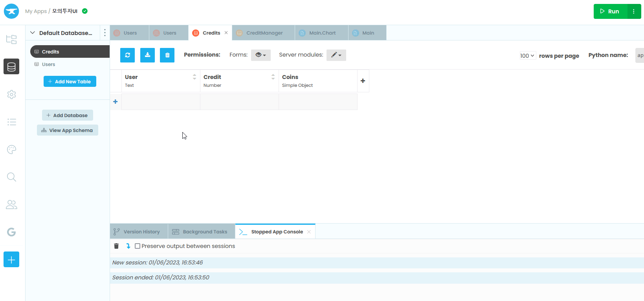Open the Forms permission dropdown

pos(261,55)
